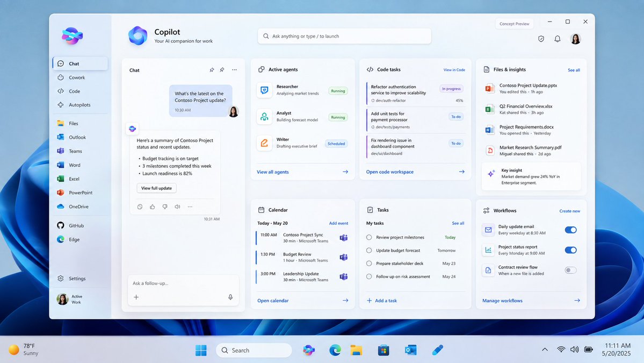Open notifications bell
This screenshot has width=644, height=363.
click(x=558, y=39)
